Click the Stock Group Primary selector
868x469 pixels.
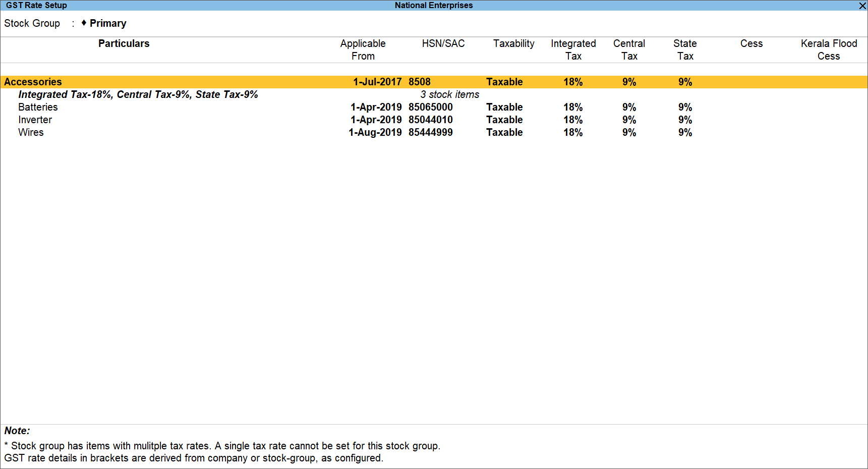107,23
